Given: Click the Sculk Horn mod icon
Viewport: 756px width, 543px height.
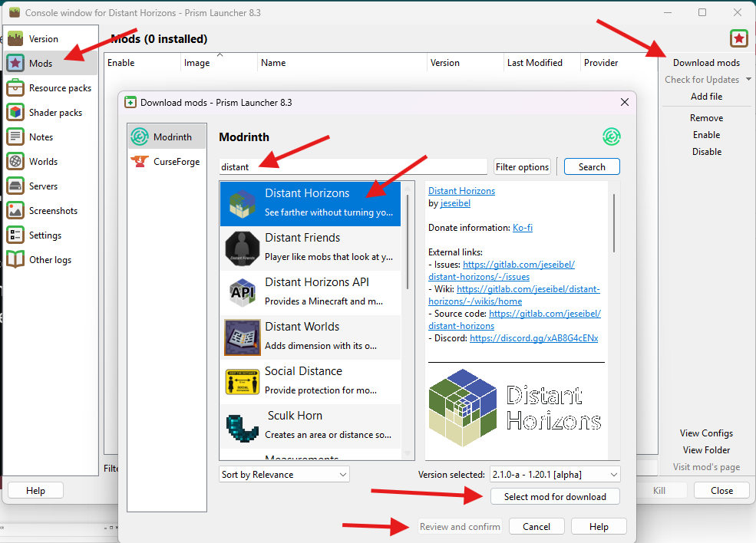Looking at the screenshot, I should point(242,426).
